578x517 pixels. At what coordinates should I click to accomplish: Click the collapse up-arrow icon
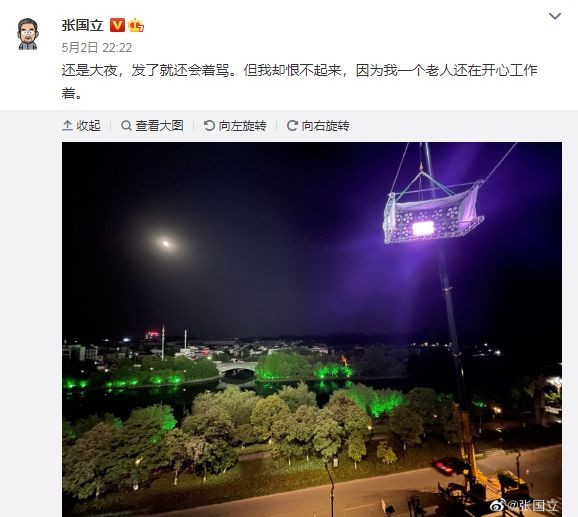[x=67, y=126]
